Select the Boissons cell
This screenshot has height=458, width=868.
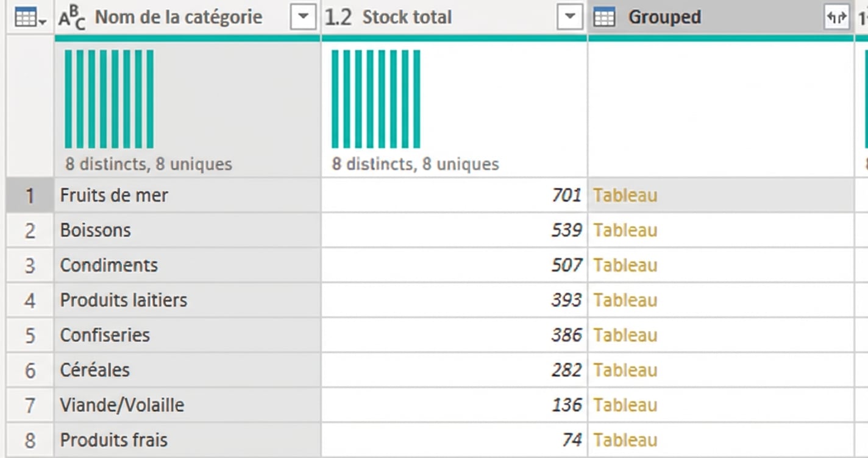click(x=188, y=230)
